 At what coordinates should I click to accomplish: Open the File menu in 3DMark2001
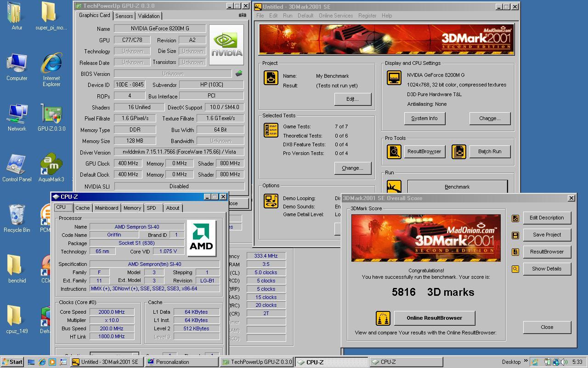click(260, 16)
